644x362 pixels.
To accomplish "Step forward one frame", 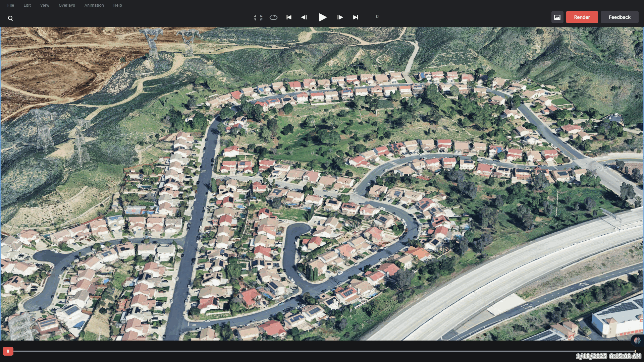I will point(340,17).
